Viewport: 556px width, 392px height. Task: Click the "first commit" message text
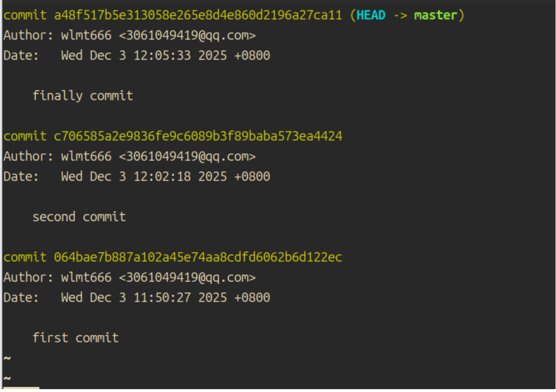pos(75,338)
